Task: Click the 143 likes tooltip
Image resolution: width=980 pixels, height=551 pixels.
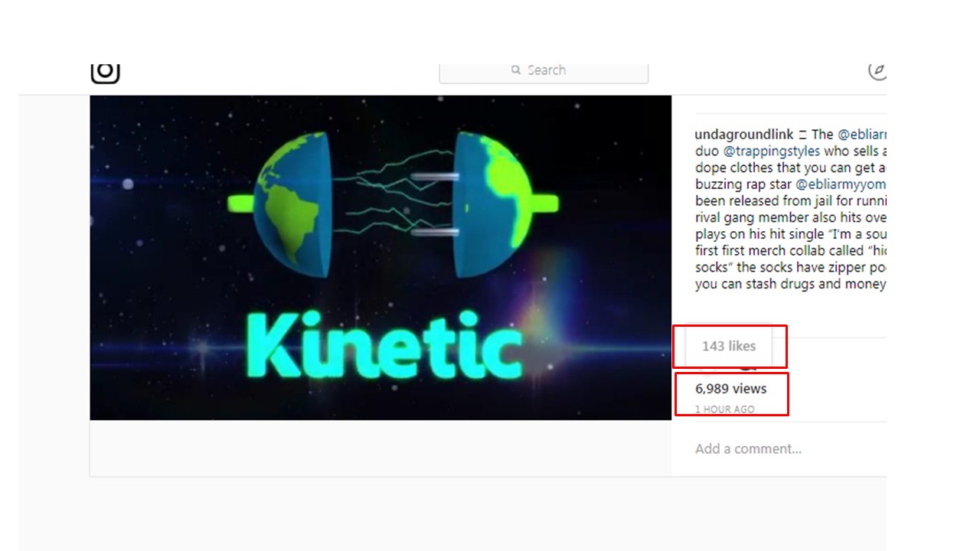Action: click(728, 347)
